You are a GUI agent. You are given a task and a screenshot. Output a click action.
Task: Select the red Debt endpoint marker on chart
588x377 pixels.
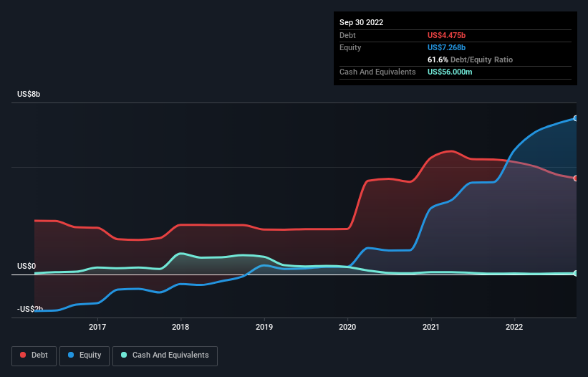click(x=576, y=178)
